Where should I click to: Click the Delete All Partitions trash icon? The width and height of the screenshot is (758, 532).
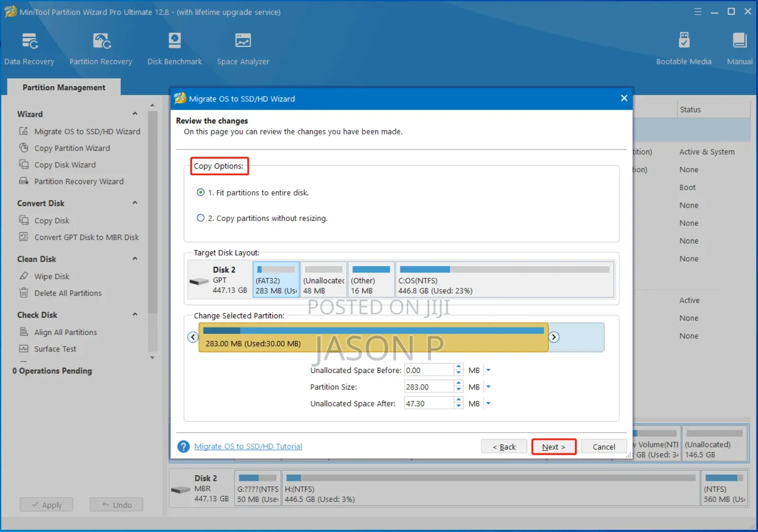[x=23, y=293]
